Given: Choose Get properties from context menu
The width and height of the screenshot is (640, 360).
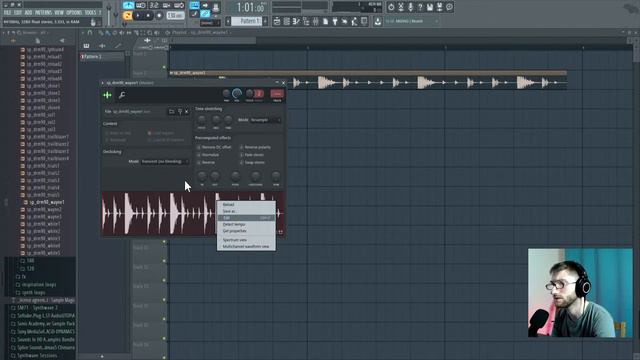Looking at the screenshot, I should (246, 231).
